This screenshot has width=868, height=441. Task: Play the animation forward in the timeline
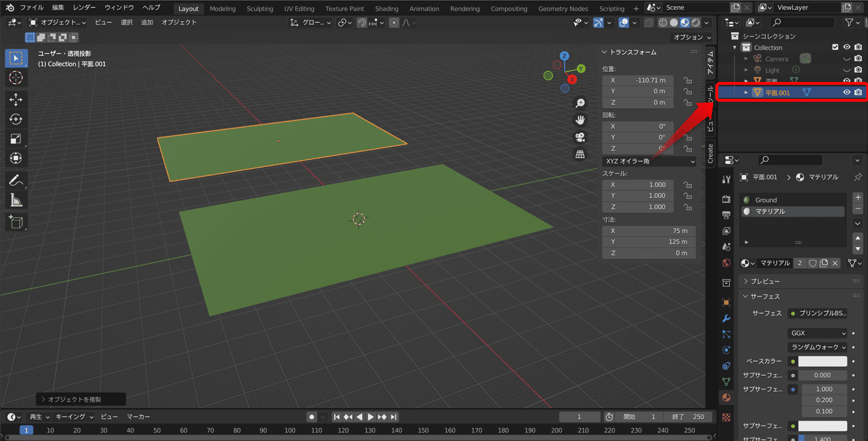click(371, 417)
